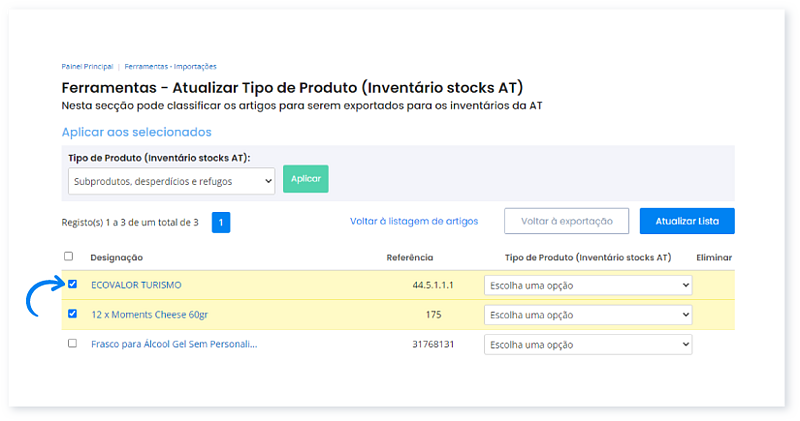This screenshot has height=421, width=800.
Task: Open the Tipo de Produto selection dropdown
Action: pyautogui.click(x=171, y=180)
